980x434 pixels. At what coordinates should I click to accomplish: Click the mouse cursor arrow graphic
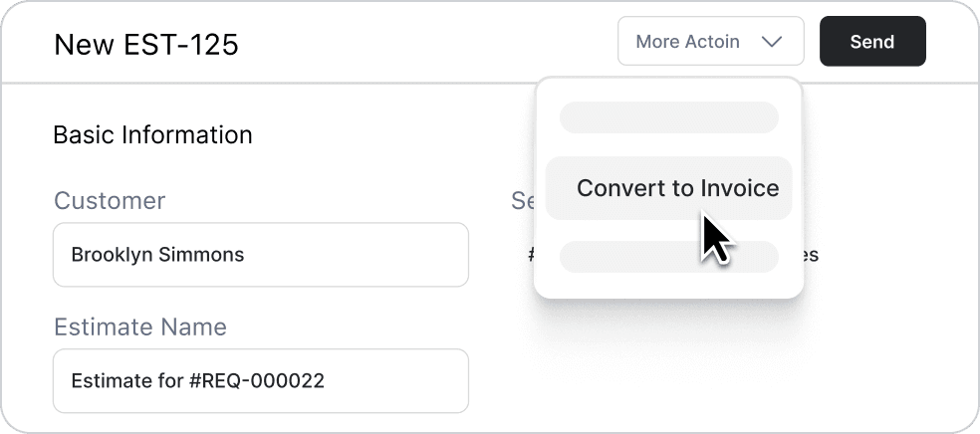(x=715, y=239)
